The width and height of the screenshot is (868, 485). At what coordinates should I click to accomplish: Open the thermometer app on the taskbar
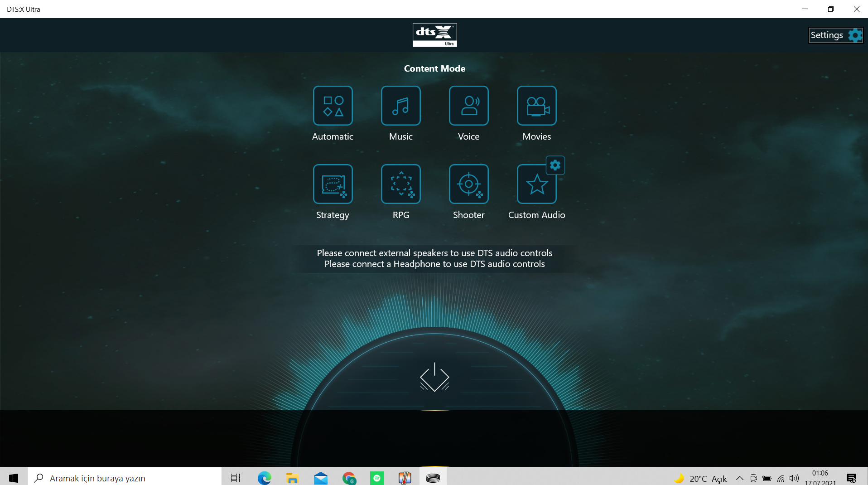[405, 478]
